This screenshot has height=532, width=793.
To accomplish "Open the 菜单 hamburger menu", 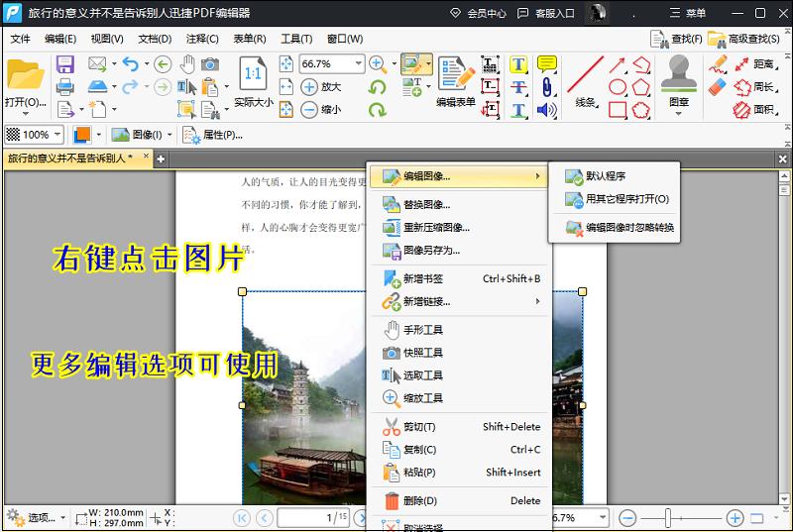I will pos(688,13).
